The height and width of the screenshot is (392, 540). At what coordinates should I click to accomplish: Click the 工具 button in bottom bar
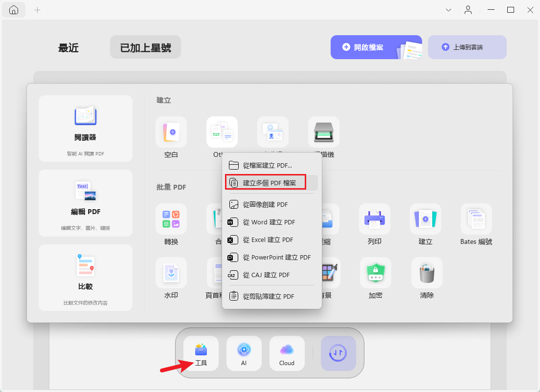(x=201, y=353)
